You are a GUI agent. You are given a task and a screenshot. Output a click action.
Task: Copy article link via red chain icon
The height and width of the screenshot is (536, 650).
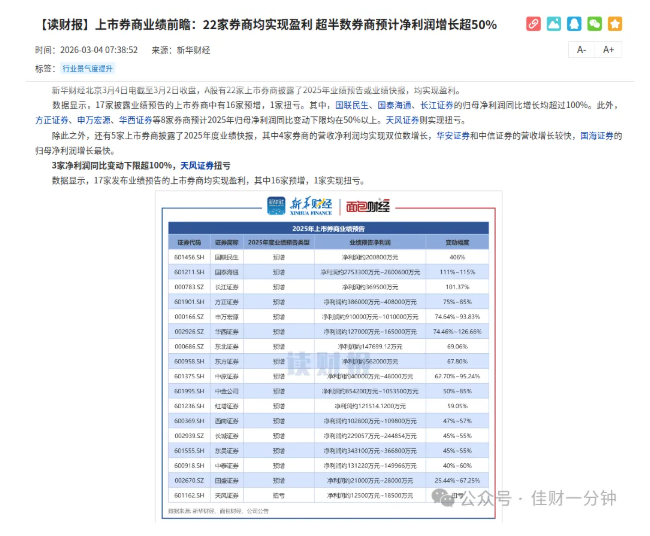point(534,24)
